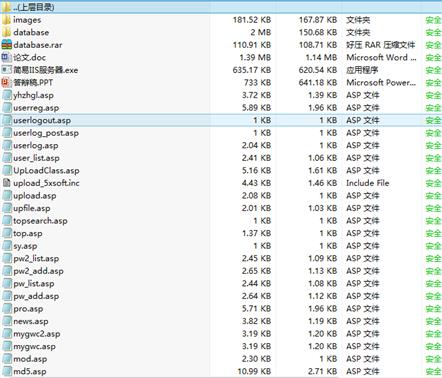Image resolution: width=442 pixels, height=378 pixels.
Task: Click the 论文.doc Word document icon
Action: point(7,58)
